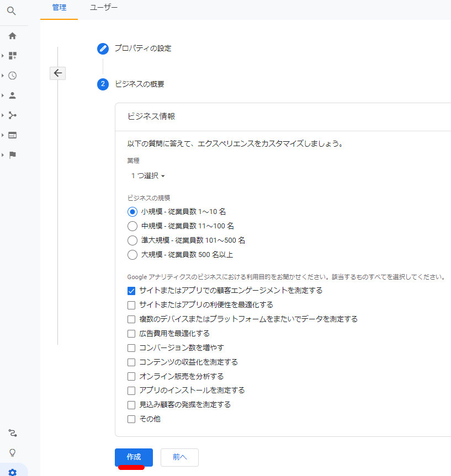Click the blue 作成 button
The height and width of the screenshot is (476, 451).
pos(134,457)
